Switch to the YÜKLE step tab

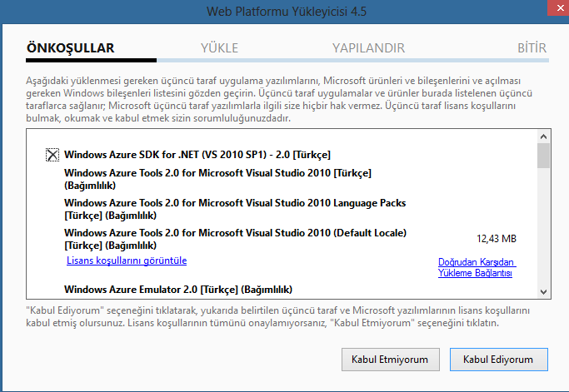point(220,48)
